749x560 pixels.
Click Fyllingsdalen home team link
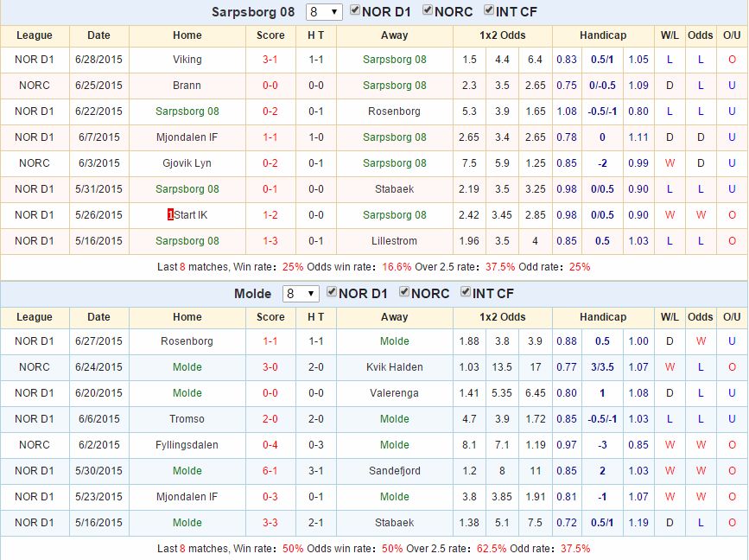click(187, 445)
